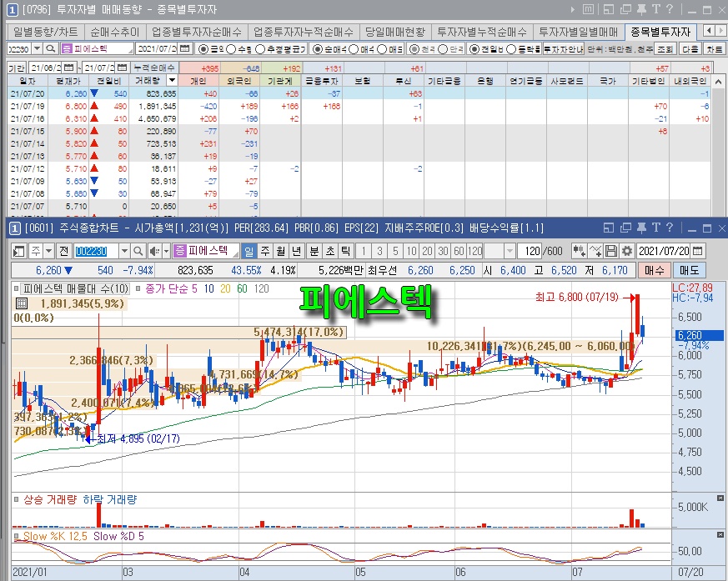
Task: Click the 차트 button in the investor window
Action: tap(714, 48)
